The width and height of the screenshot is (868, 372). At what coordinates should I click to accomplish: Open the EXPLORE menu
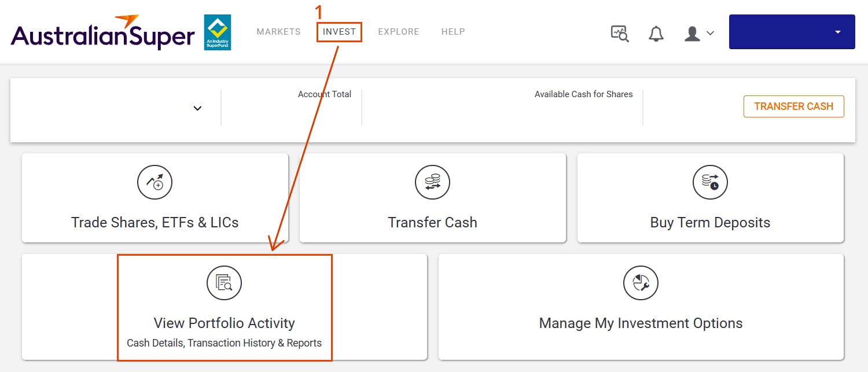click(399, 32)
